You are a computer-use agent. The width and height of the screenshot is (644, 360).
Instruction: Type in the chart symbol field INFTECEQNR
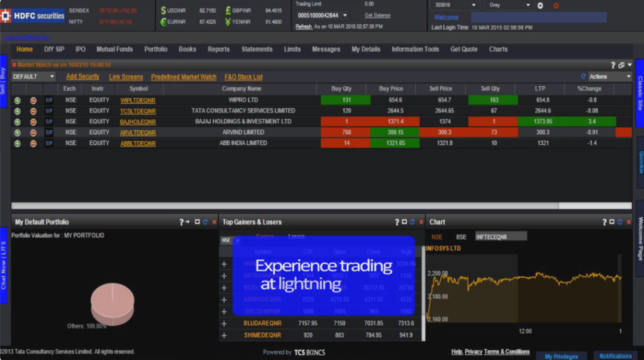[x=501, y=237]
